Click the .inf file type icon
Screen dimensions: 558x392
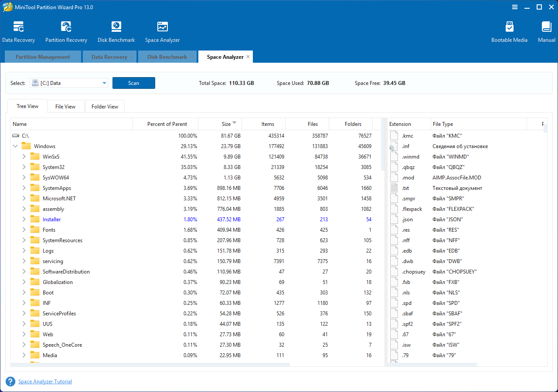click(x=394, y=146)
